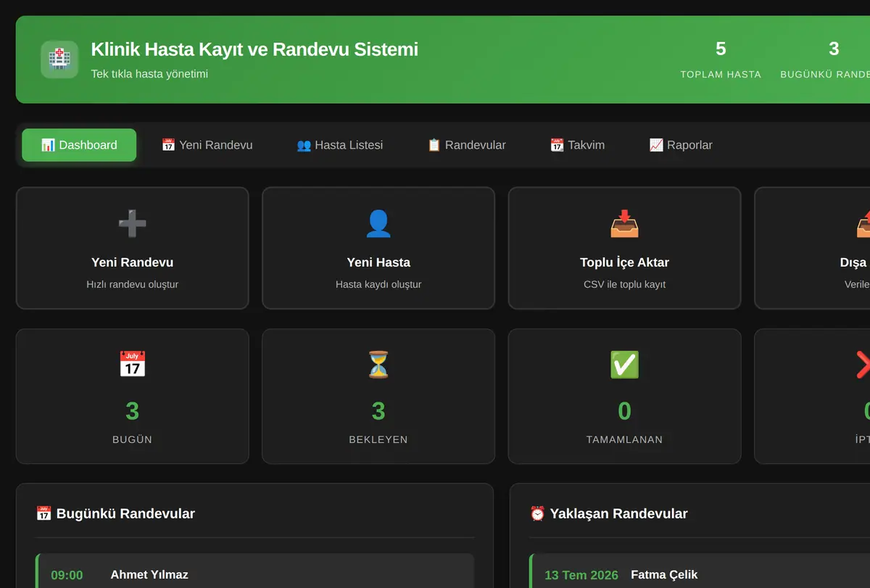The image size is (870, 588).
Task: Open the Randevular tab
Action: point(467,145)
